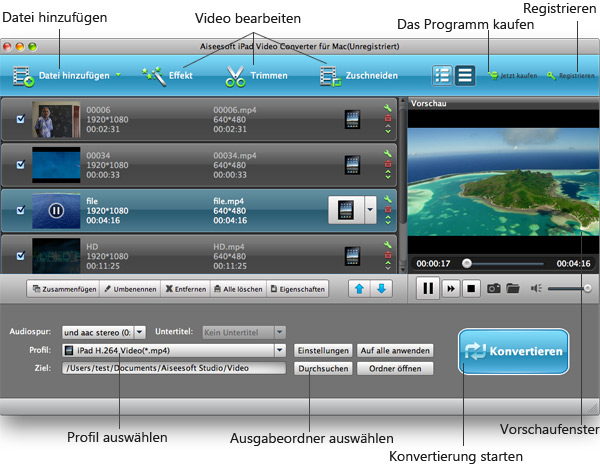Move selected file up with blue arrow
Viewport: 600px width, 468px height.
click(x=359, y=289)
